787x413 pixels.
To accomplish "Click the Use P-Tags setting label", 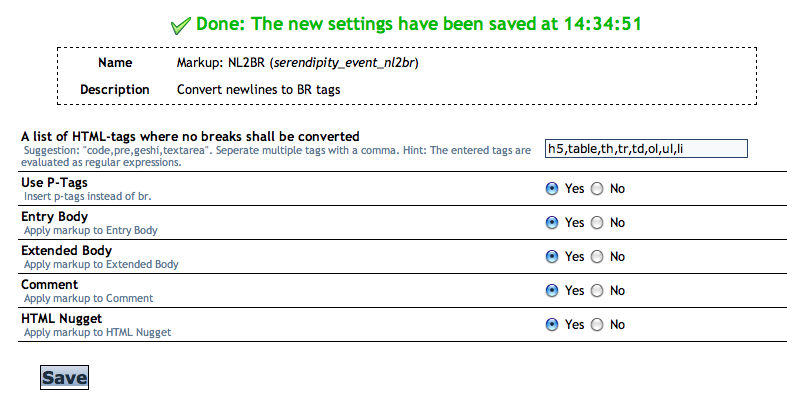I will (54, 182).
